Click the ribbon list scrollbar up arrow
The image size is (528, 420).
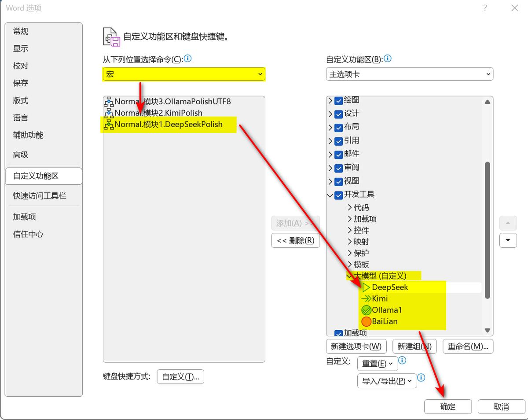tap(487, 102)
